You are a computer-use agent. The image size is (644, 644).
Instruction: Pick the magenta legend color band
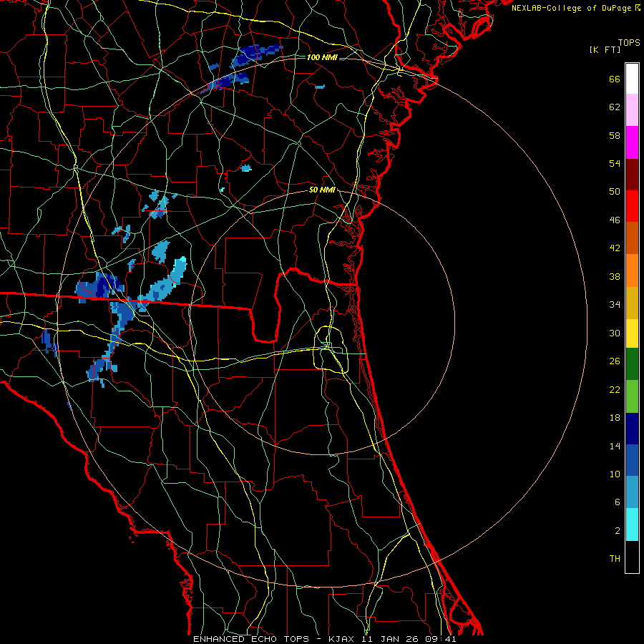point(632,142)
